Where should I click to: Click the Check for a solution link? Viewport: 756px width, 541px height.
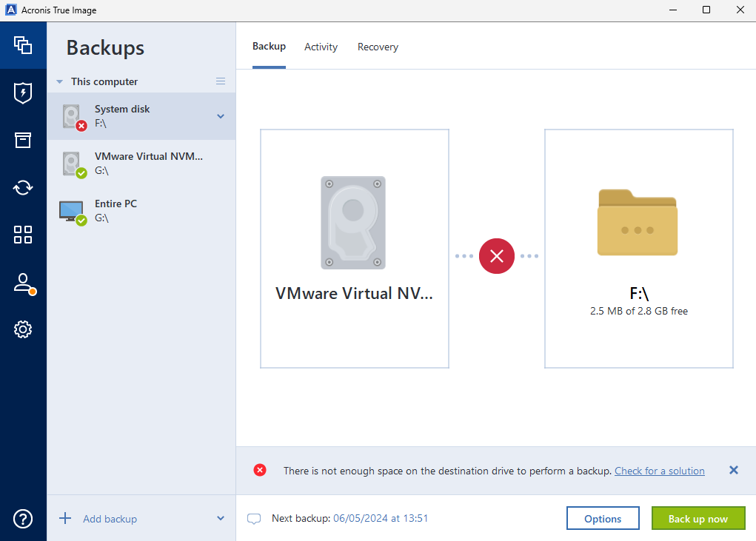point(659,471)
